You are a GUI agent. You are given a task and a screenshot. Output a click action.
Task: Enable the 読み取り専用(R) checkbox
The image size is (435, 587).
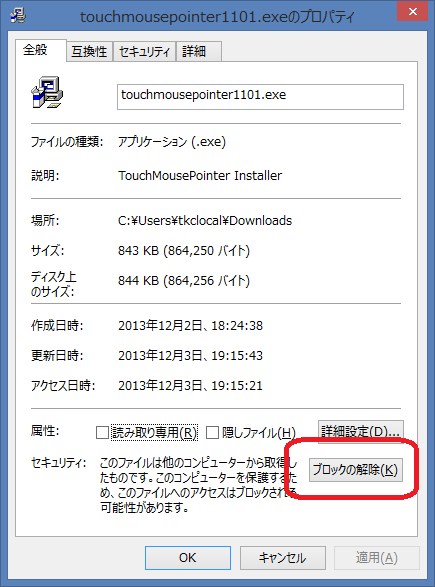pyautogui.click(x=102, y=432)
